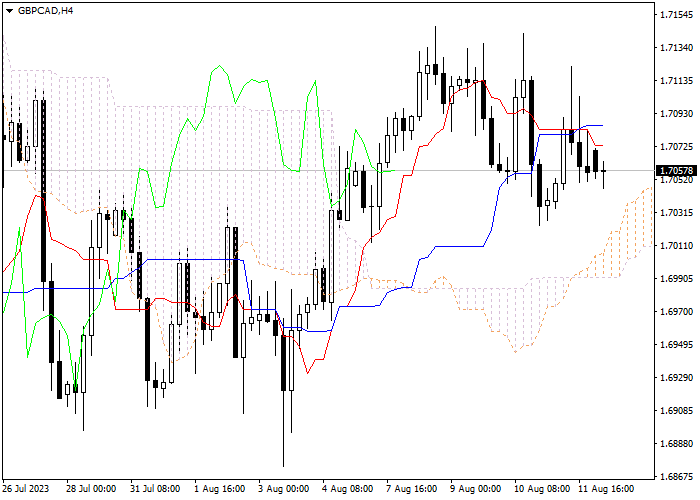This screenshot has width=700, height=500.
Task: Select price level 1.70315
Action: click(x=676, y=212)
